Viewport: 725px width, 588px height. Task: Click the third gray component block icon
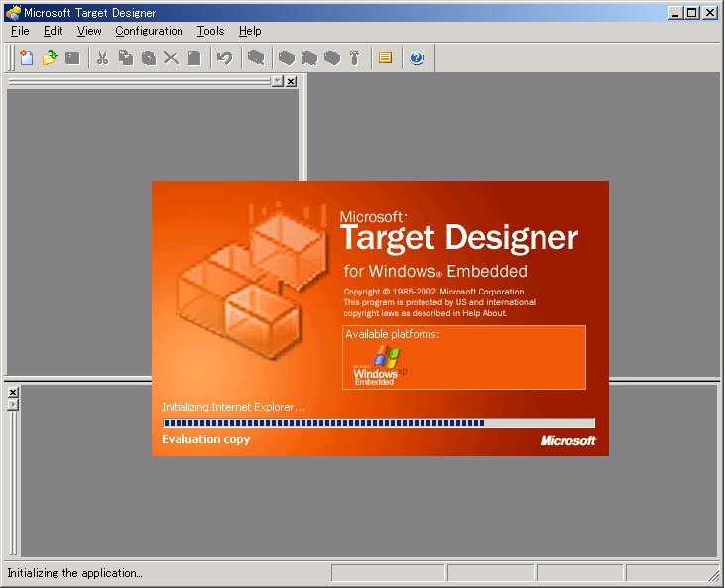point(332,58)
